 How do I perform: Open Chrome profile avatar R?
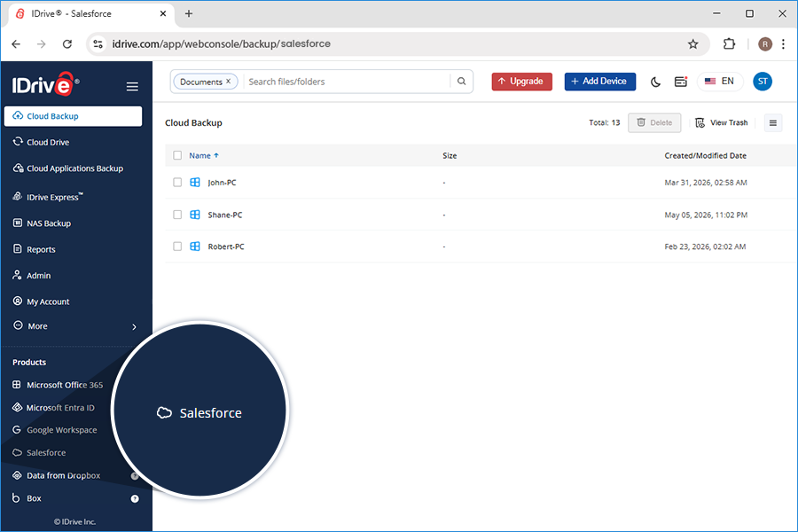pos(765,44)
